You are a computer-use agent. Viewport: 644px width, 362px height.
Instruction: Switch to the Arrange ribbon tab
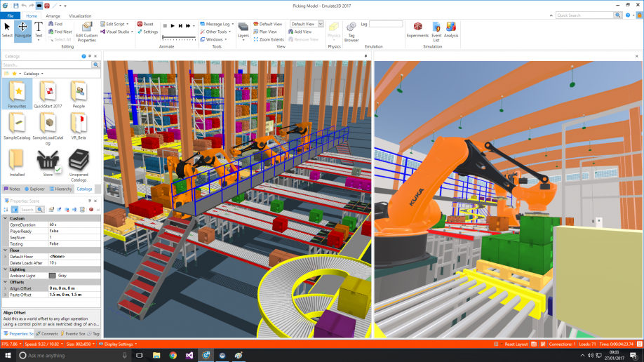coord(53,16)
